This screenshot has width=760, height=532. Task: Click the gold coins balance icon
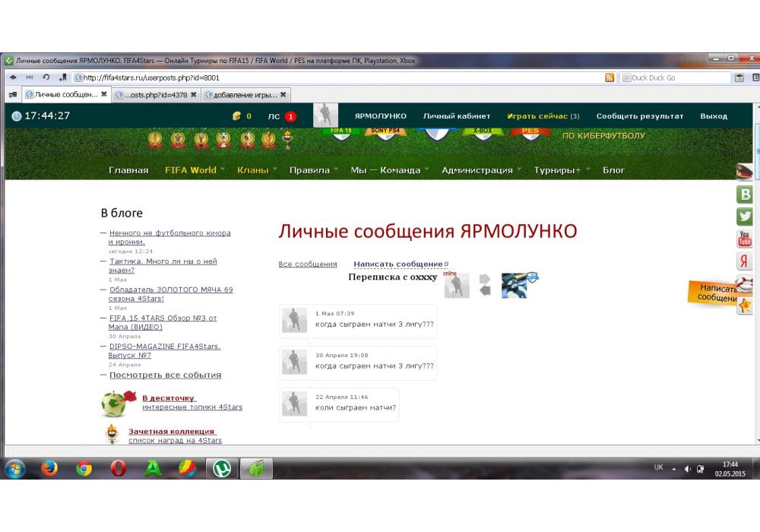tap(236, 116)
